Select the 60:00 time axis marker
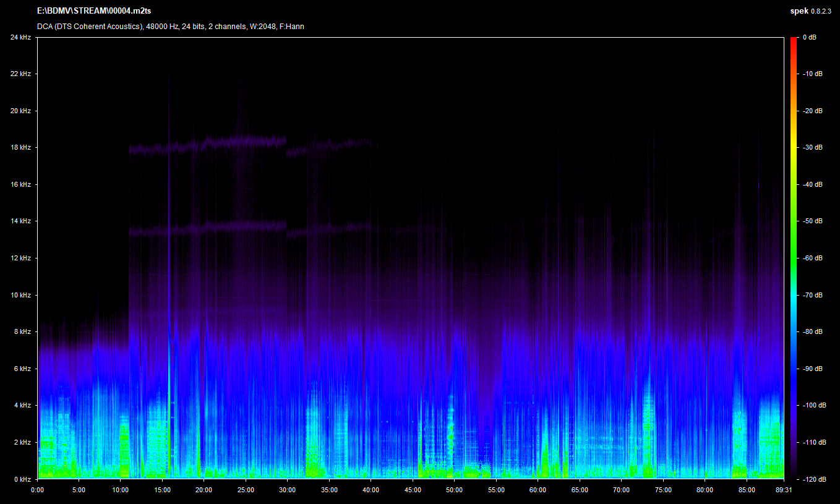This screenshot has width=840, height=504. pyautogui.click(x=538, y=490)
